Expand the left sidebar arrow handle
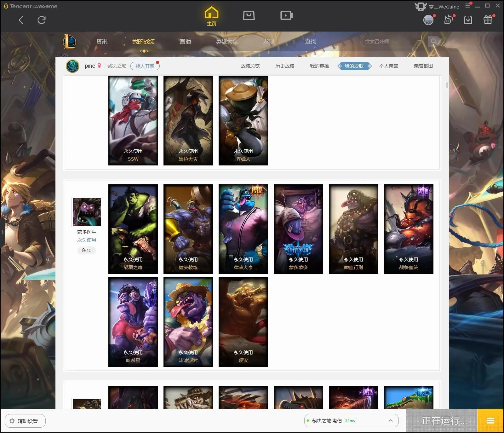The image size is (504, 433). [2, 232]
